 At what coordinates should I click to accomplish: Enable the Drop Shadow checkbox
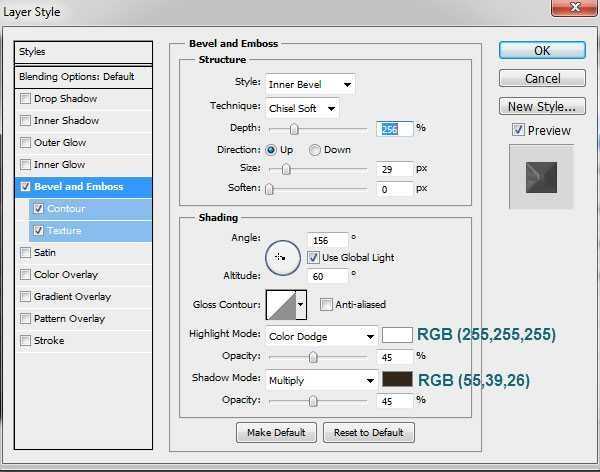click(x=26, y=98)
